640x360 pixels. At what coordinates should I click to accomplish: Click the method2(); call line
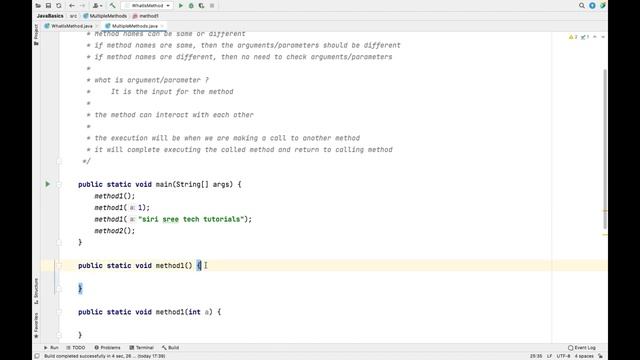click(115, 231)
